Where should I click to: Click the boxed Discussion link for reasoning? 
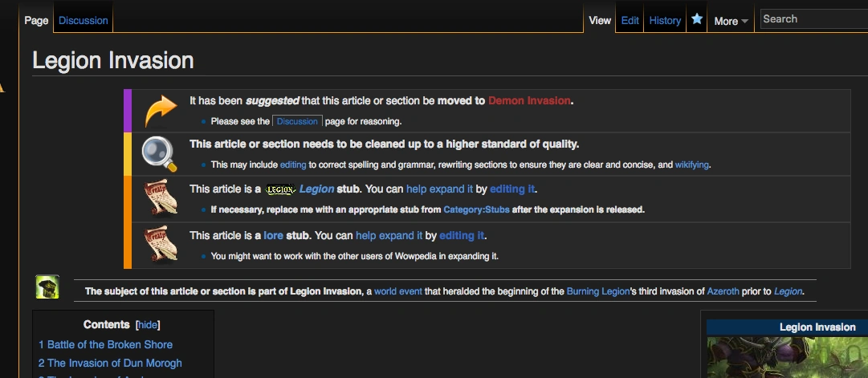pos(297,121)
